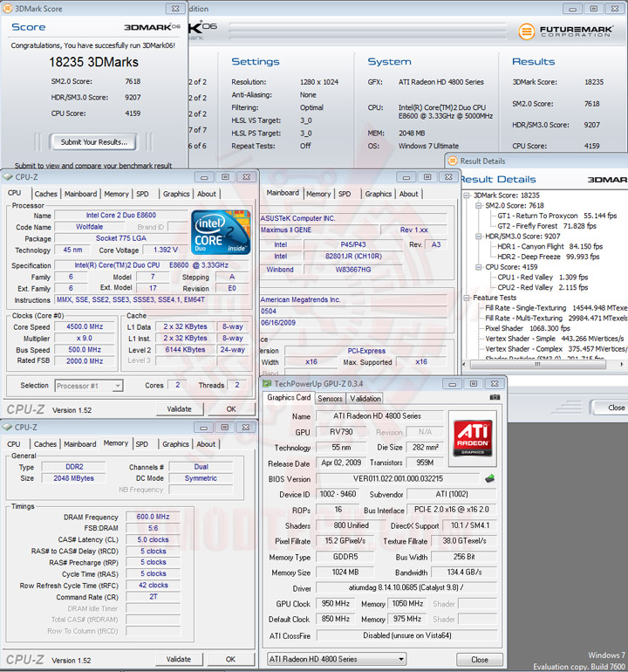Screen dimensions: 628x672
Task: Close the 3DMark Score window
Action: 175,9
